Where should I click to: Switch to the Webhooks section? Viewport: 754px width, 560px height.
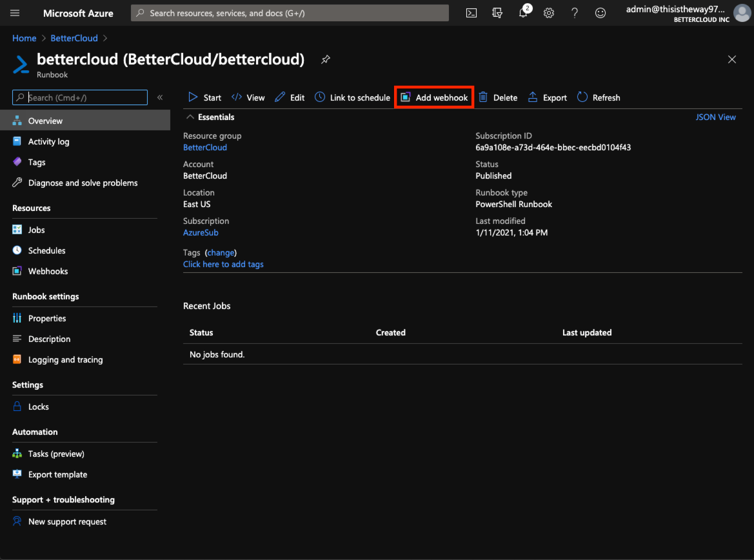pyautogui.click(x=47, y=271)
